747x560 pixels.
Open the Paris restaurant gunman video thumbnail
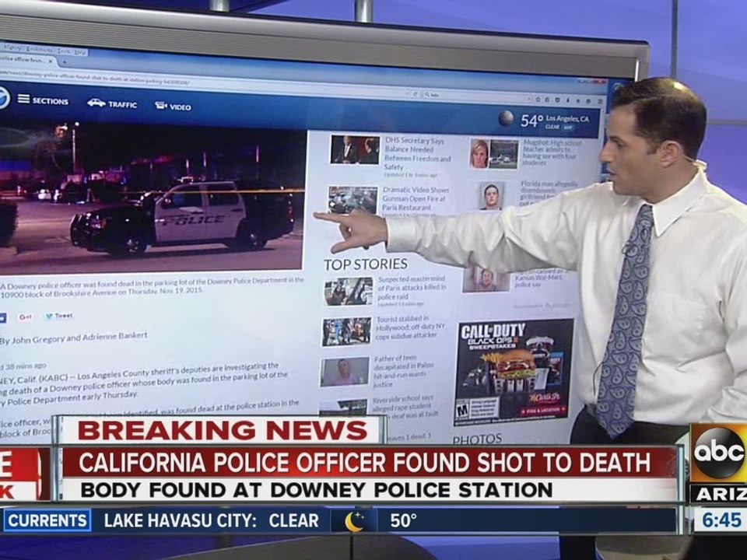tap(353, 200)
